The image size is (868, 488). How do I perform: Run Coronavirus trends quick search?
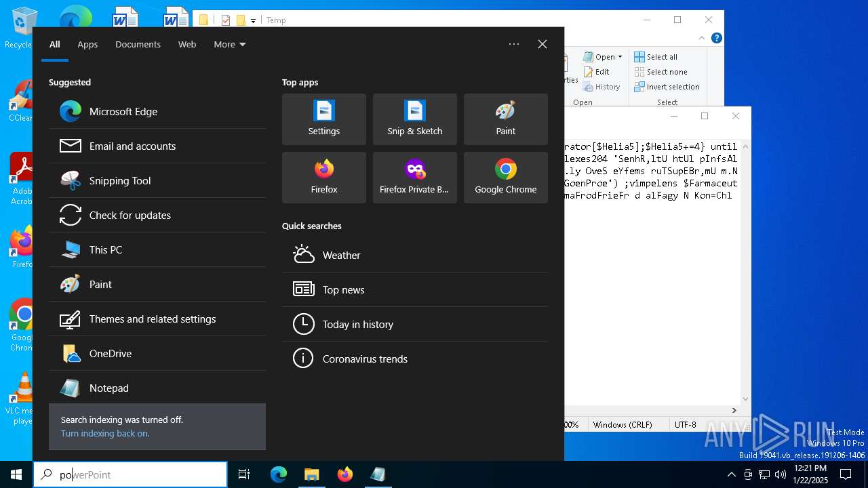pyautogui.click(x=415, y=359)
